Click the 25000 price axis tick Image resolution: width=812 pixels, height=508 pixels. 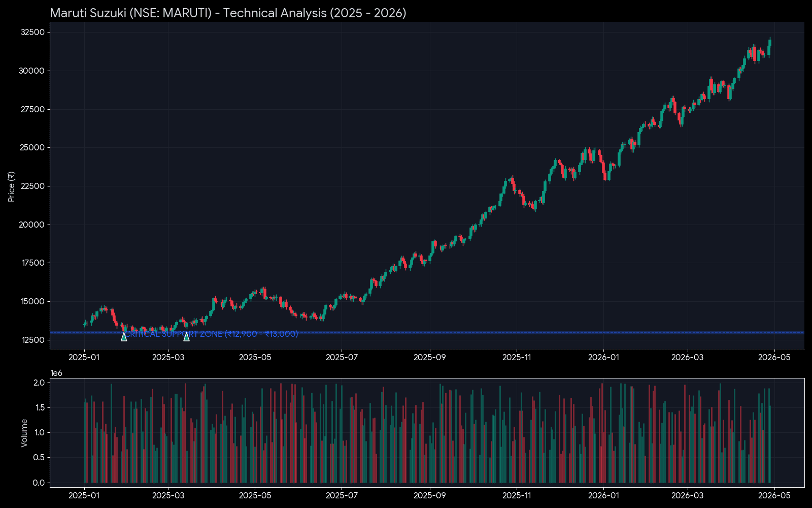click(32, 147)
